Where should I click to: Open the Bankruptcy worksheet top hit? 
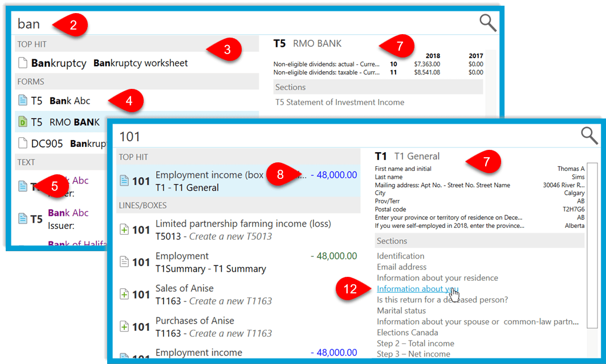click(x=137, y=63)
